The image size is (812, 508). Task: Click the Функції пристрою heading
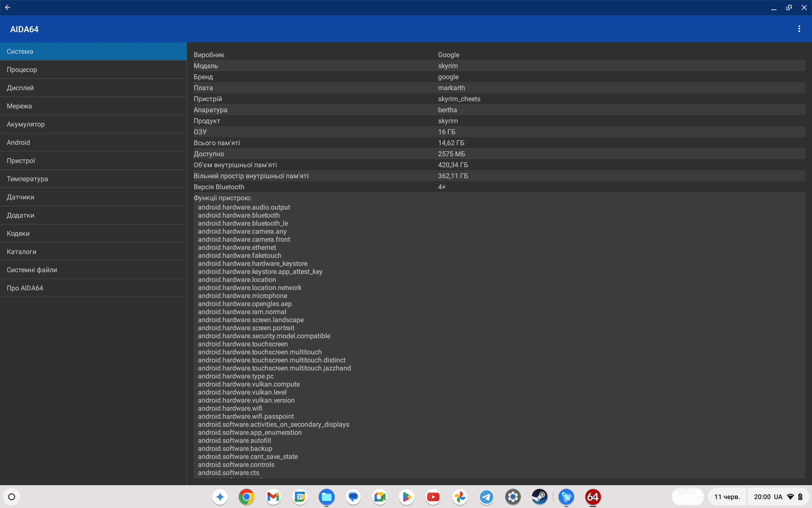click(222, 198)
